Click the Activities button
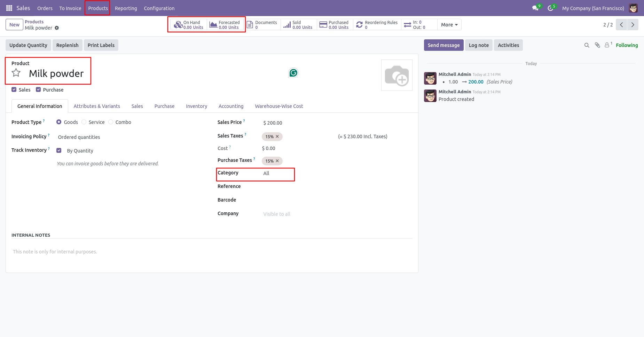The image size is (644, 337). [x=508, y=45]
